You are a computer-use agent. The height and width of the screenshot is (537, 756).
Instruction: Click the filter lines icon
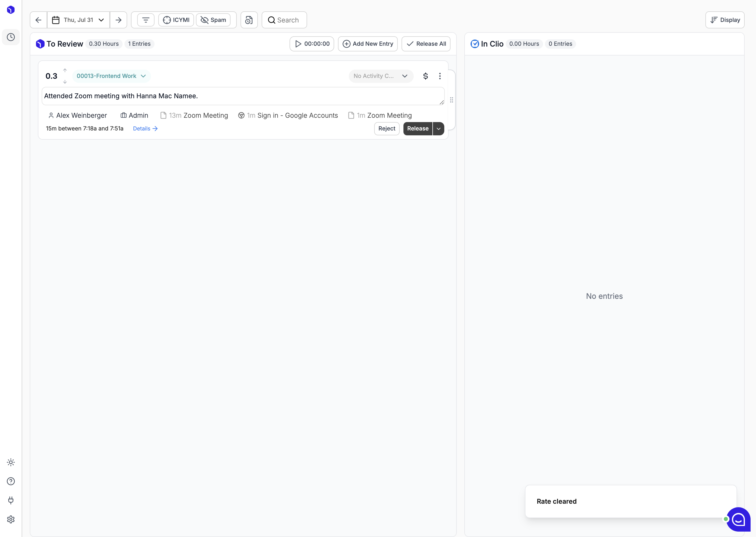click(146, 20)
